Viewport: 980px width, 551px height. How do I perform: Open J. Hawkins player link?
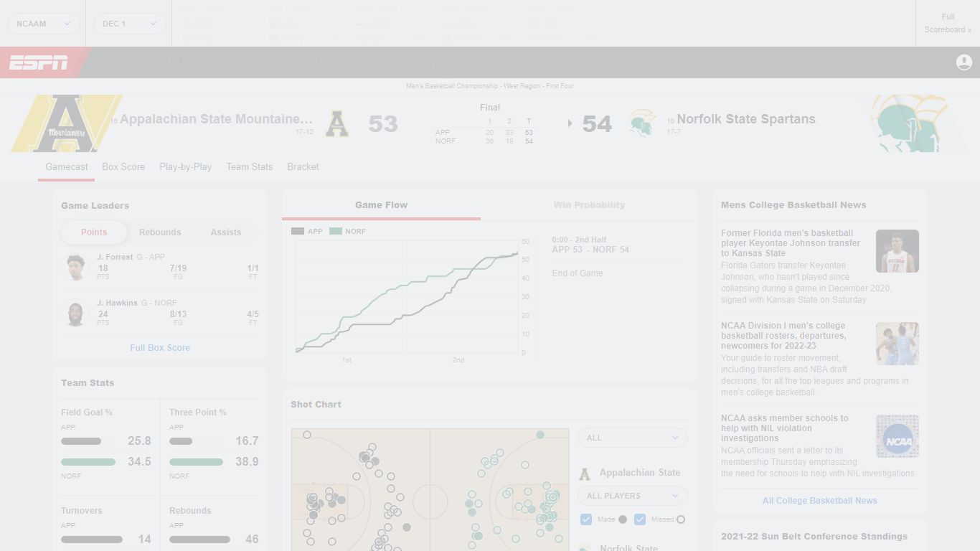(117, 303)
